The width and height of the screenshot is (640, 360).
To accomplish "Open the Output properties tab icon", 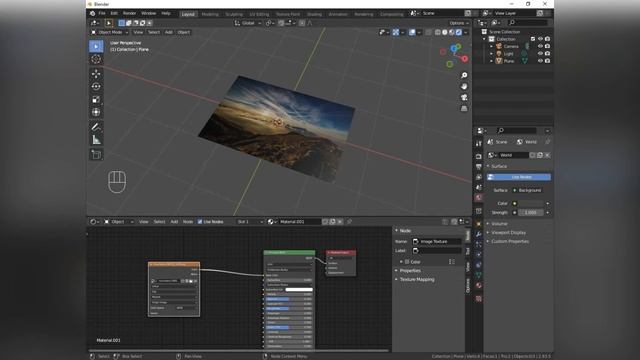I will click(479, 167).
